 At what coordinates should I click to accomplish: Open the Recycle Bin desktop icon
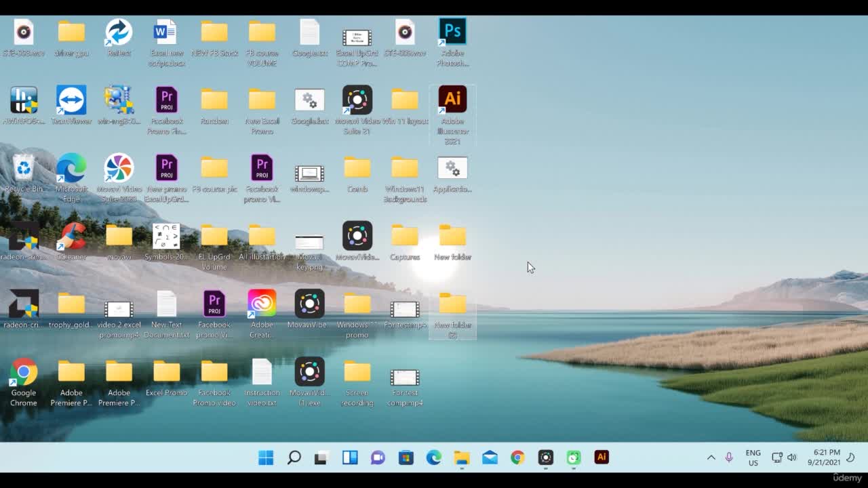click(x=24, y=173)
